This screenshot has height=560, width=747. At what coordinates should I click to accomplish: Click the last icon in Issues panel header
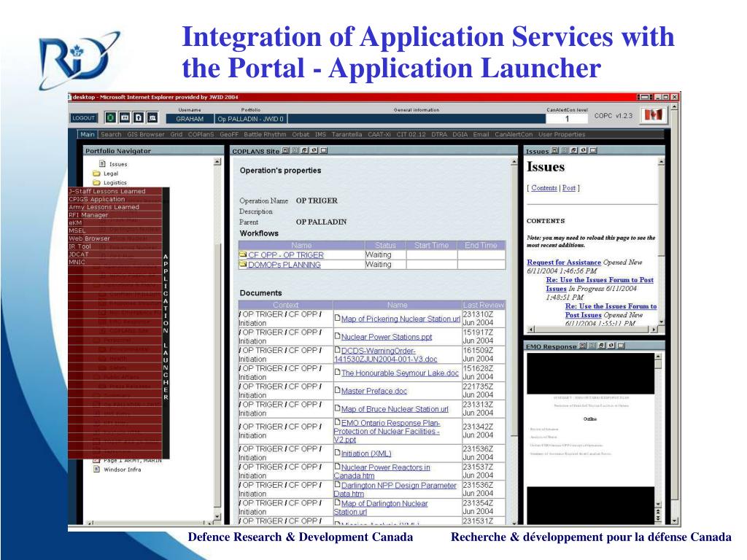pyautogui.click(x=594, y=150)
